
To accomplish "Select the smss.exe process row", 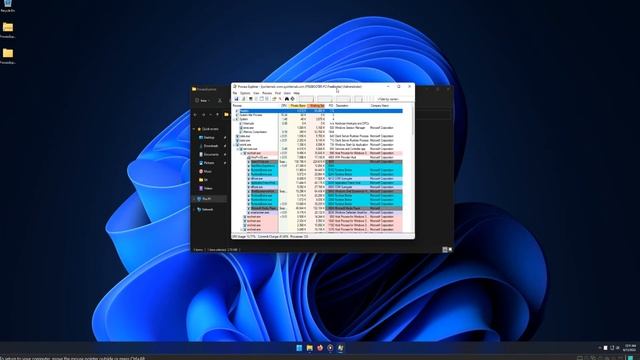I will 318,128.
